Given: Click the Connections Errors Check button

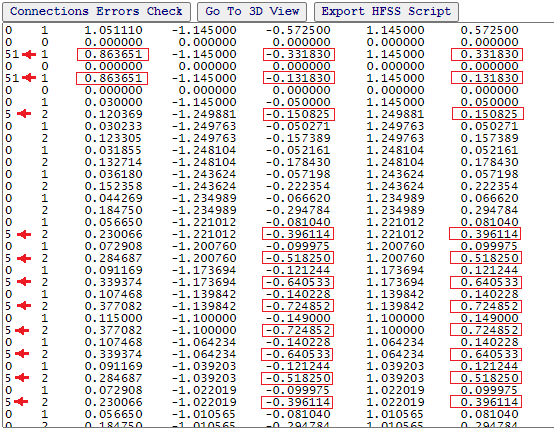Looking at the screenshot, I should (x=96, y=11).
